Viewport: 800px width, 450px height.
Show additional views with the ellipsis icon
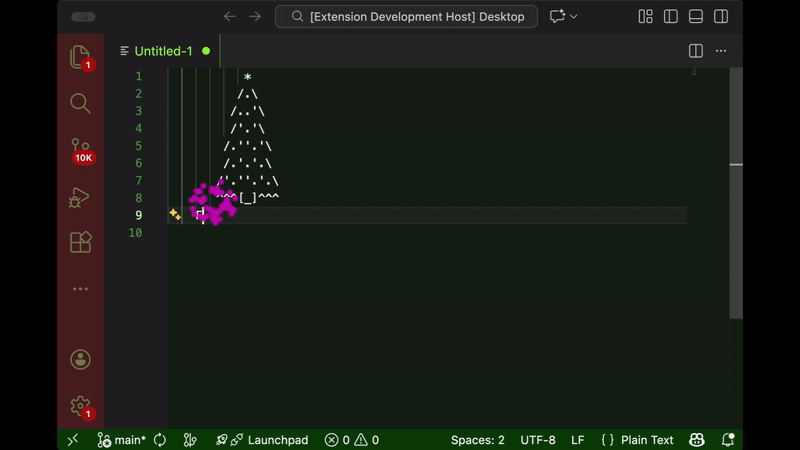coord(80,289)
